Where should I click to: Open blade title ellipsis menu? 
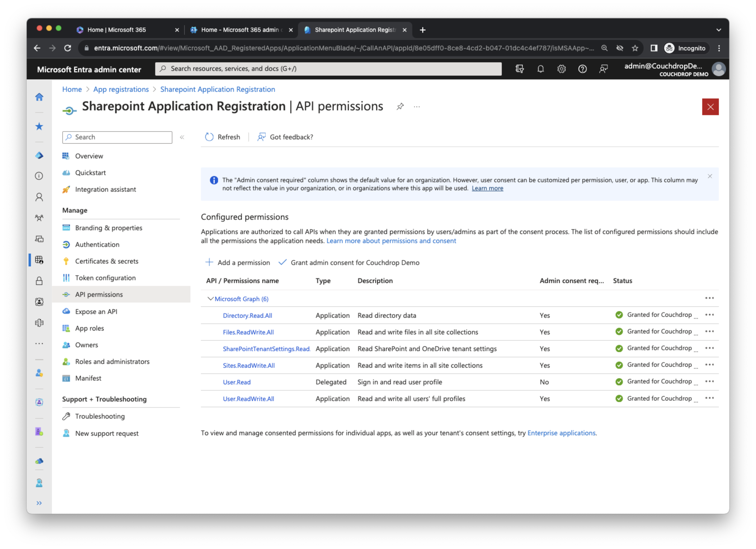[417, 107]
